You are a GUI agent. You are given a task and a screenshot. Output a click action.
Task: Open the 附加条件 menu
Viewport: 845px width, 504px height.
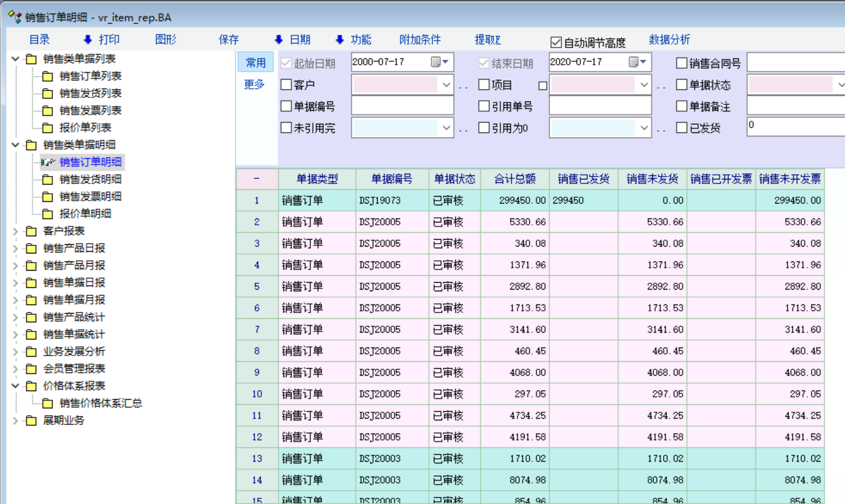coord(420,40)
